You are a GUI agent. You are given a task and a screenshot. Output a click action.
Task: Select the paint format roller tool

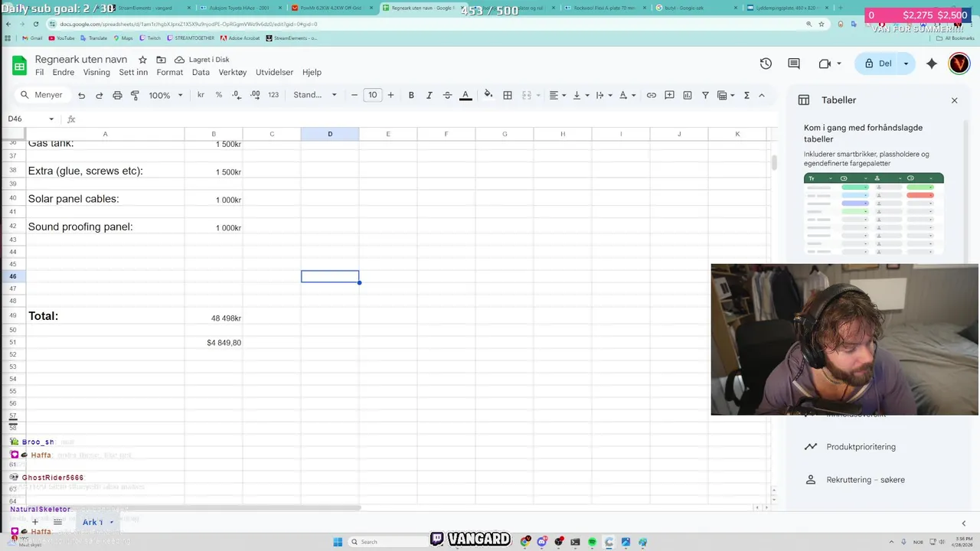(x=135, y=95)
